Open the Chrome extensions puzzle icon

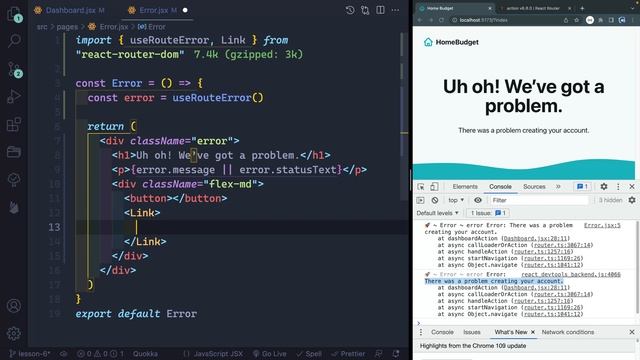(600, 20)
